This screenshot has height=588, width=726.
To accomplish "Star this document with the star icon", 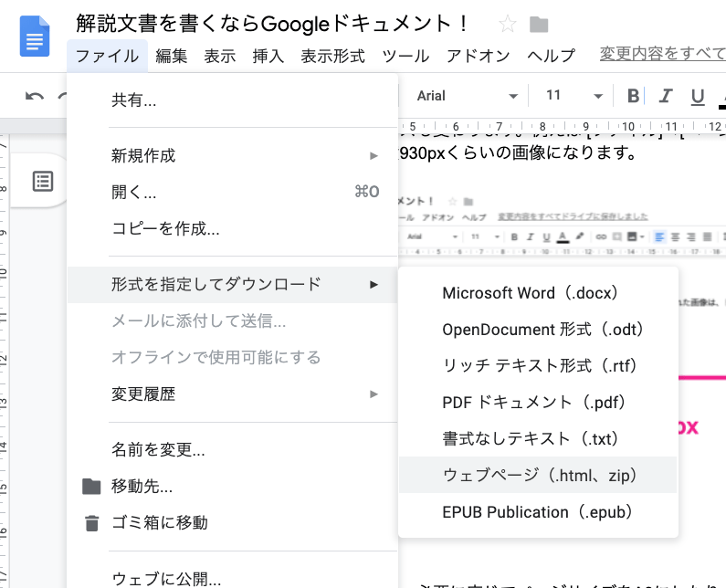I will pos(508,25).
